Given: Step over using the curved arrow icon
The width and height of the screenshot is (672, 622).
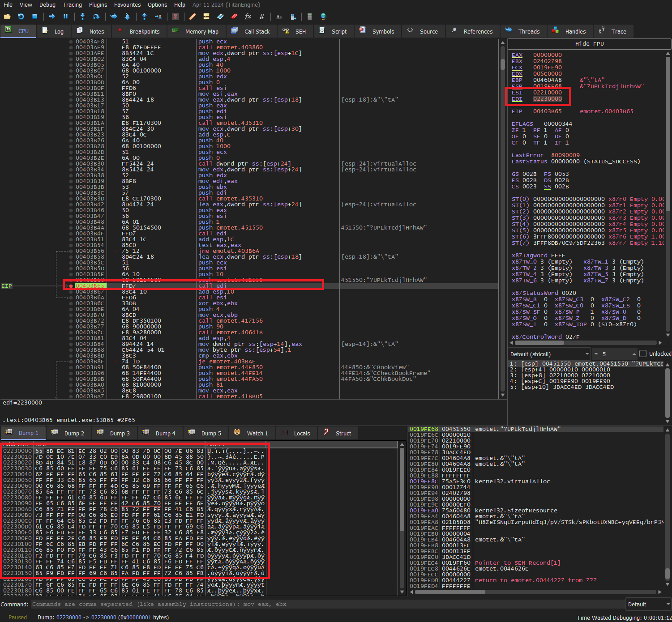Looking at the screenshot, I should [x=96, y=17].
